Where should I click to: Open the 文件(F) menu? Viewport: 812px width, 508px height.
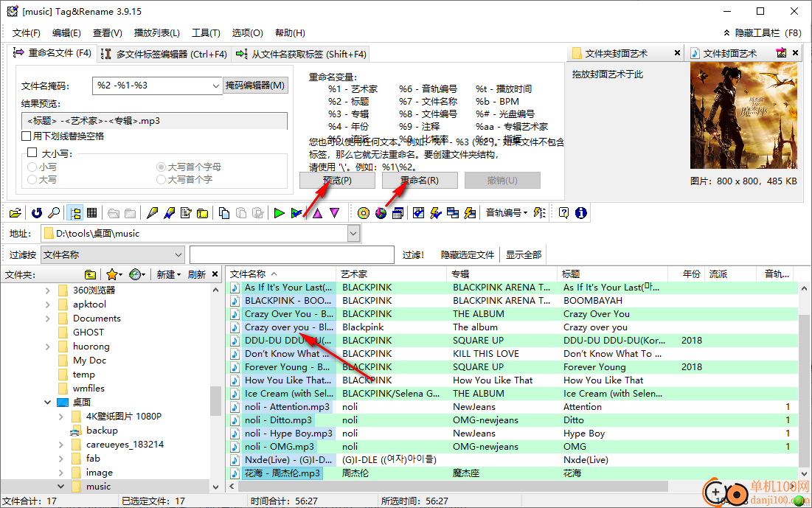(x=27, y=33)
